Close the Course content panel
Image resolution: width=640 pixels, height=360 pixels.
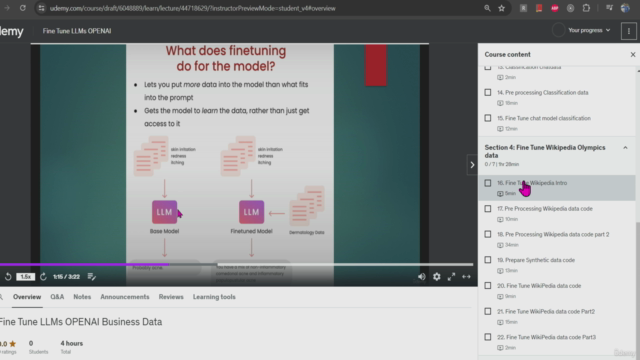pyautogui.click(x=633, y=54)
